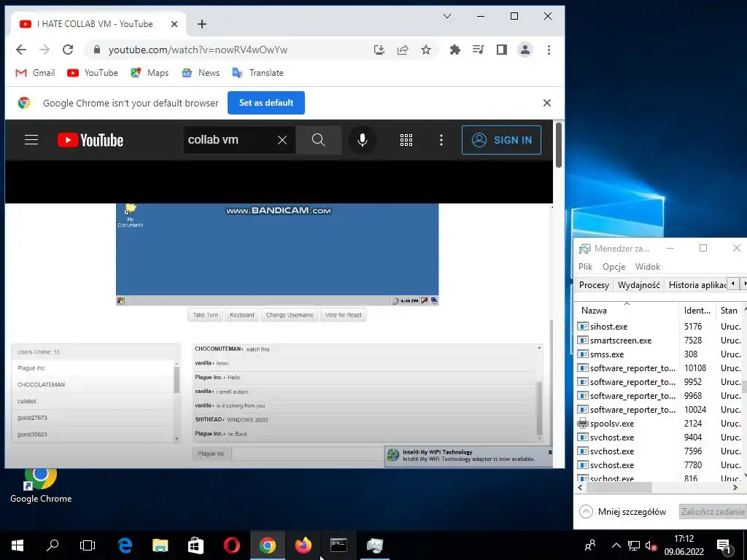The width and height of the screenshot is (747, 560).
Task: Sort processes by the Nazwa column
Action: pyautogui.click(x=627, y=310)
